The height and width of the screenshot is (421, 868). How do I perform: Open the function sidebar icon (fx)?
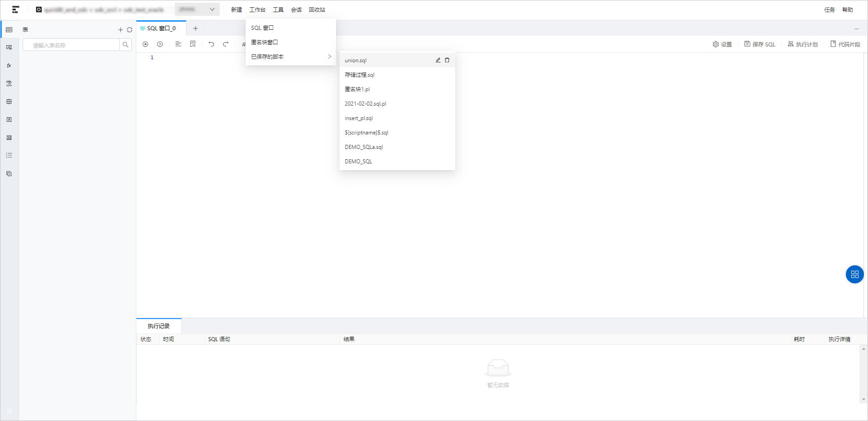[9, 65]
